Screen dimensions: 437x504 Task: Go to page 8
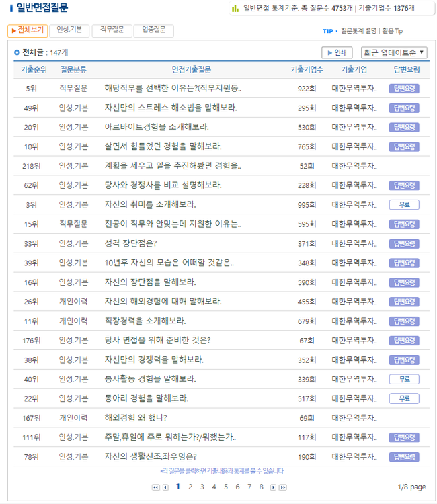point(262,487)
